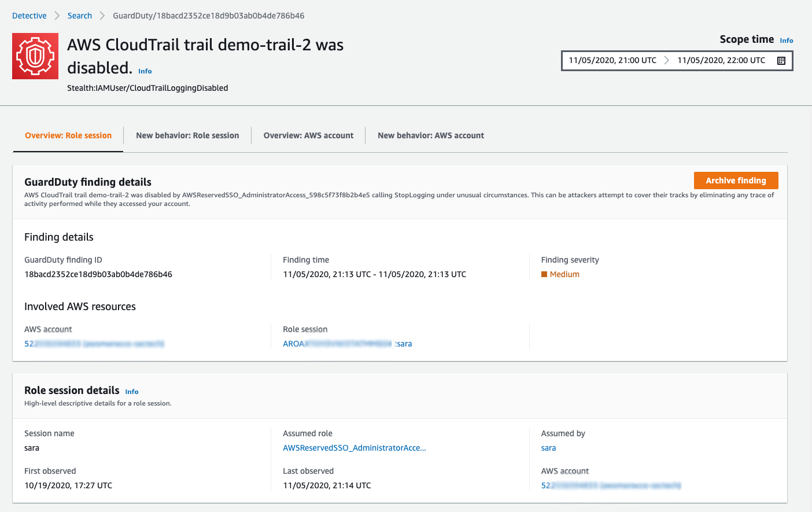The height and width of the screenshot is (512, 812).
Task: Go to Detective breadcrumb link
Action: coord(29,16)
